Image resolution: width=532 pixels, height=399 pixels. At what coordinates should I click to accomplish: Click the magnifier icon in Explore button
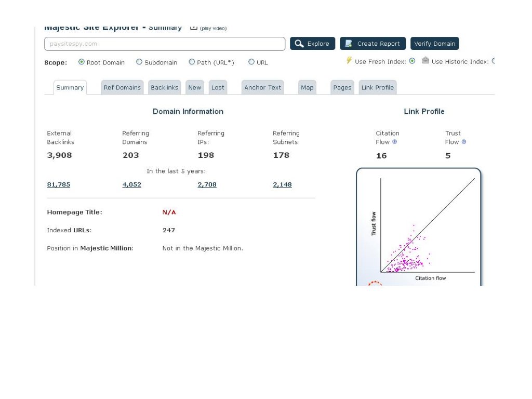pyautogui.click(x=299, y=44)
